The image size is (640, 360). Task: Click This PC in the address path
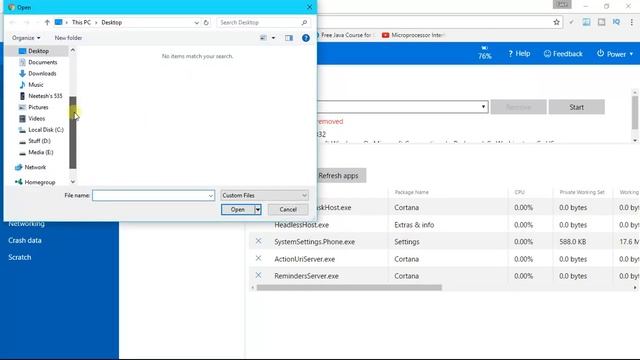[x=81, y=22]
